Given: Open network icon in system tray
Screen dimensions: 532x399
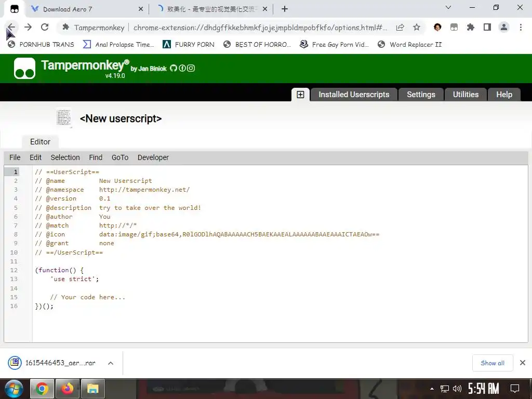Looking at the screenshot, I should [445, 389].
